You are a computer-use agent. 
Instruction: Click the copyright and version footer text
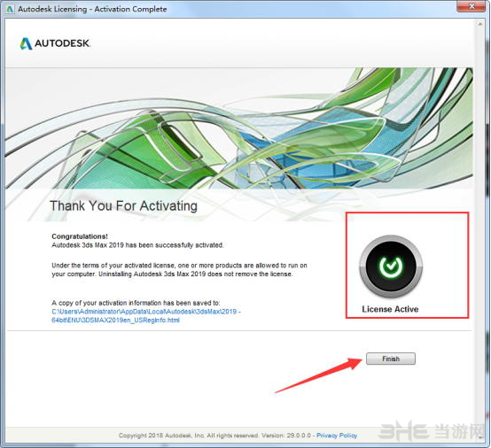point(214,436)
